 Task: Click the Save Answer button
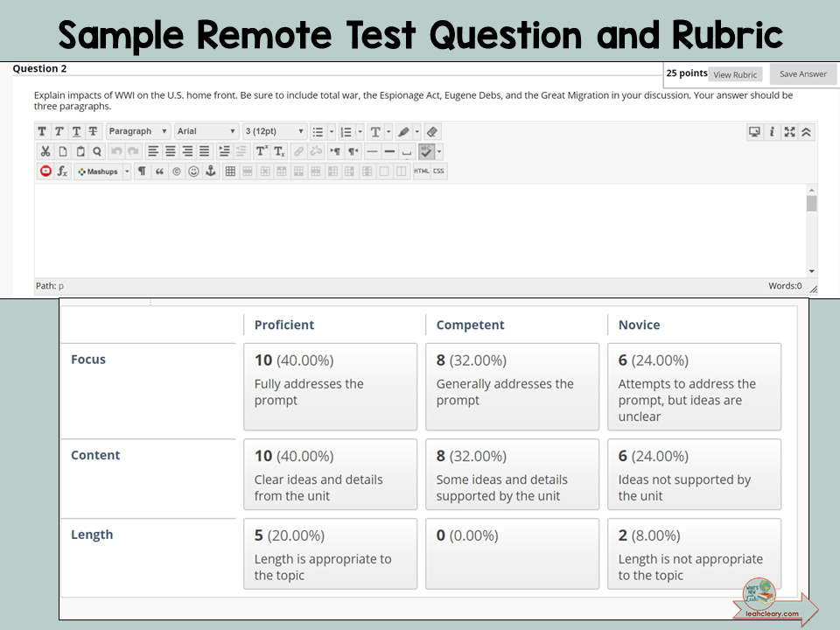802,73
